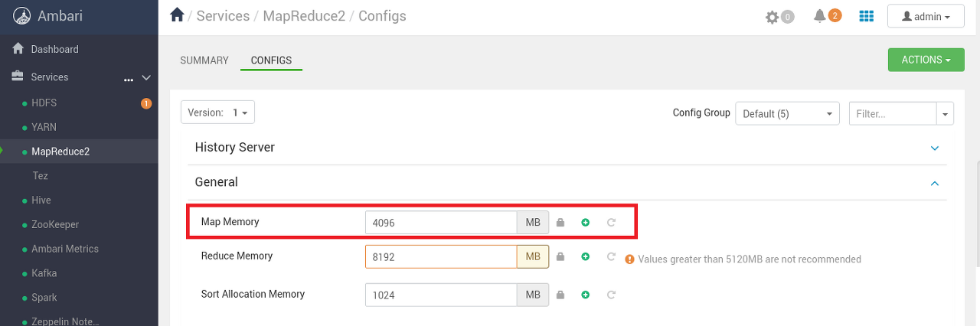
Task: Click the Sort Allocation Memory field
Action: point(441,295)
